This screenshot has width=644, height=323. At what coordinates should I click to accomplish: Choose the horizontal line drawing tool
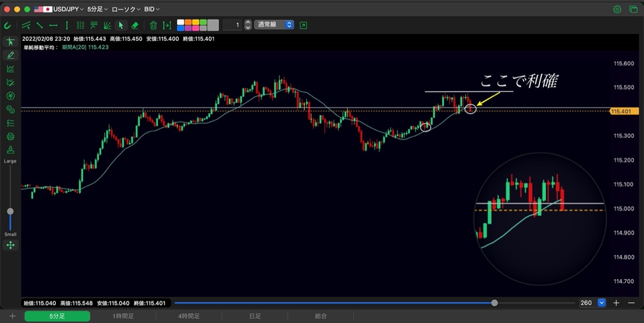pyautogui.click(x=53, y=25)
